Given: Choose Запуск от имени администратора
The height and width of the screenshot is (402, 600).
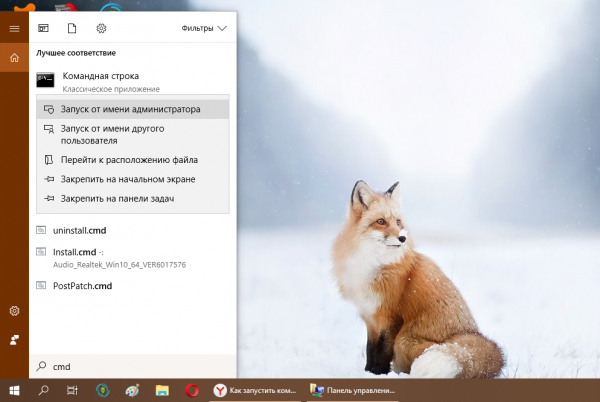Looking at the screenshot, I should [130, 109].
